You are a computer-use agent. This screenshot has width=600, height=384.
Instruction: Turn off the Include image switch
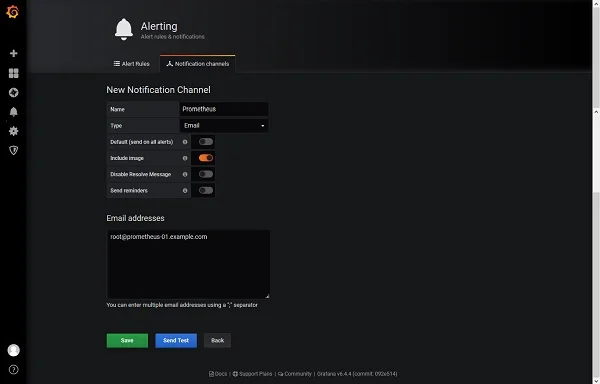[206, 158]
